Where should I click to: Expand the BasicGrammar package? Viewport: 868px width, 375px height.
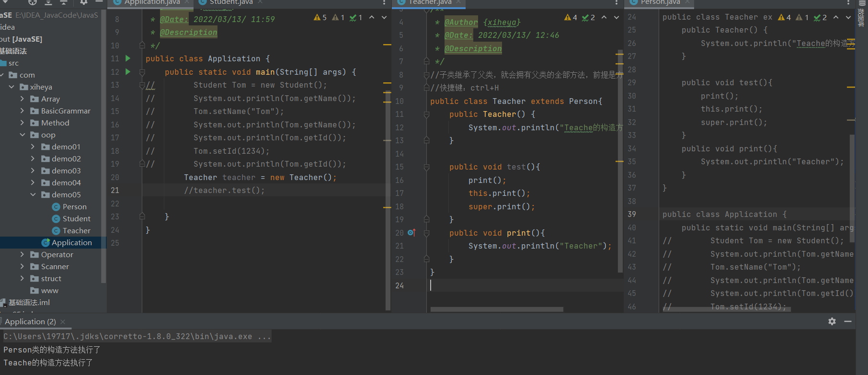point(22,111)
